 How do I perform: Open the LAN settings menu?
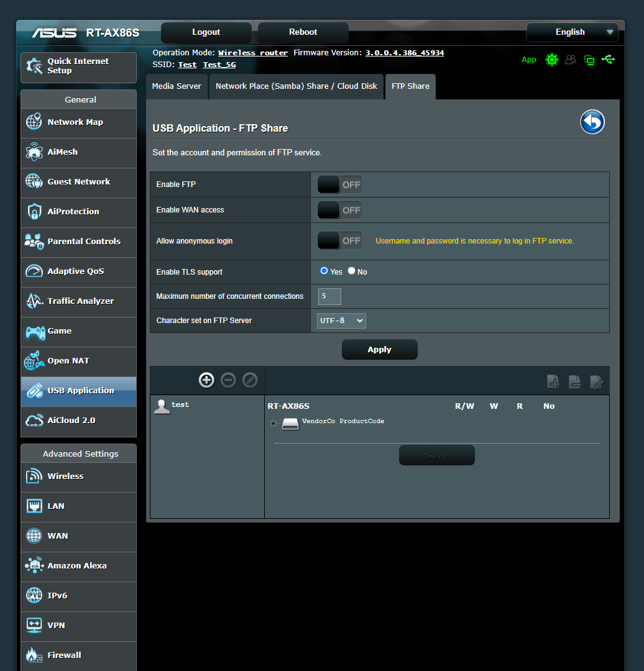click(x=79, y=507)
